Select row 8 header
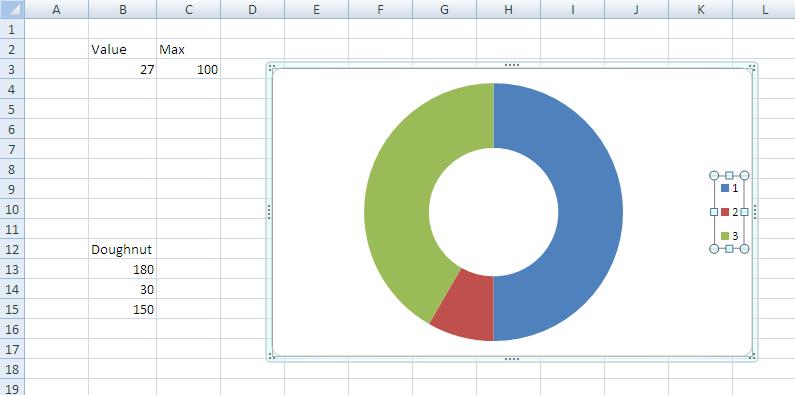The height and width of the screenshot is (395, 795). pyautogui.click(x=12, y=169)
